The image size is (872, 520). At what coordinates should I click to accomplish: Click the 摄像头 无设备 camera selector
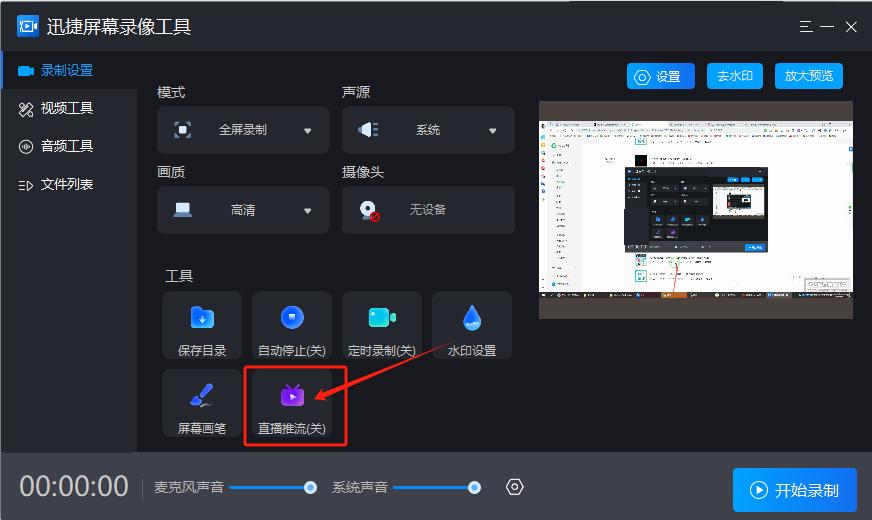click(x=428, y=210)
